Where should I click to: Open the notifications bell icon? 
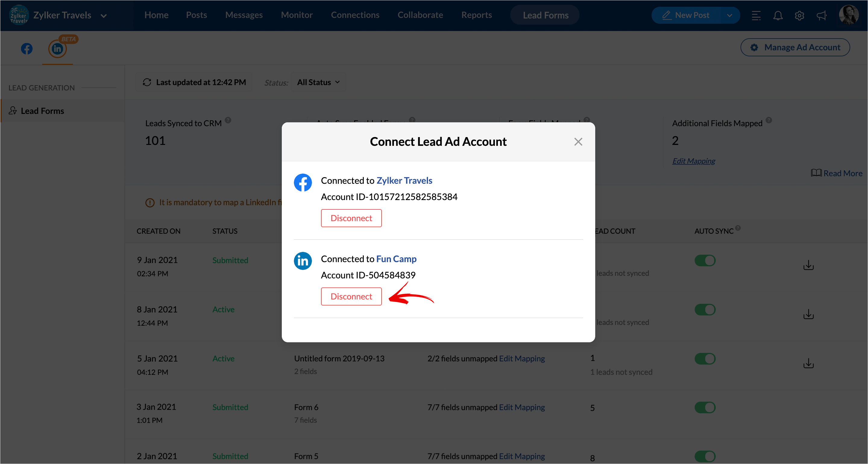(x=778, y=15)
